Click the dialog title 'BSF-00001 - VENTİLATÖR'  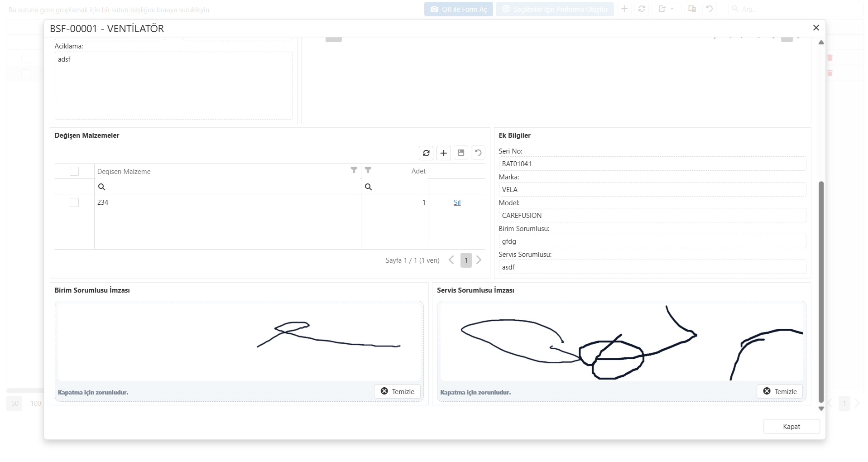[107, 29]
